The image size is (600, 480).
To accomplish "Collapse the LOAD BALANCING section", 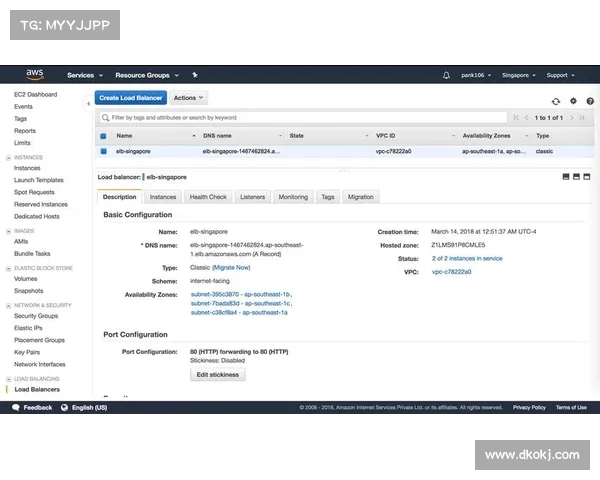I will (x=8, y=379).
